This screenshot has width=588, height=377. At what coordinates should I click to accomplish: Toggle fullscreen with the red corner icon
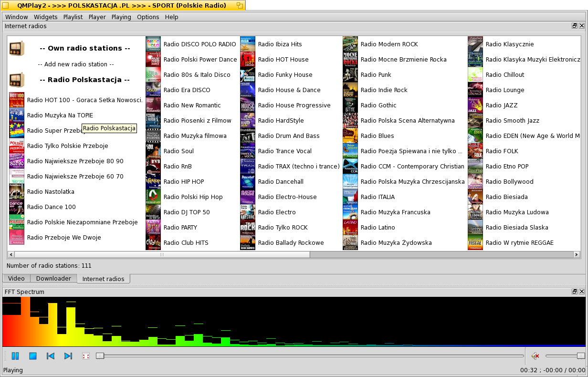coord(86,356)
